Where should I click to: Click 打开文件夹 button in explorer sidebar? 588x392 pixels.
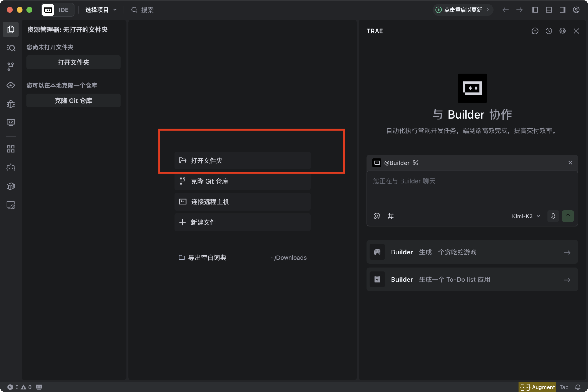coord(73,62)
